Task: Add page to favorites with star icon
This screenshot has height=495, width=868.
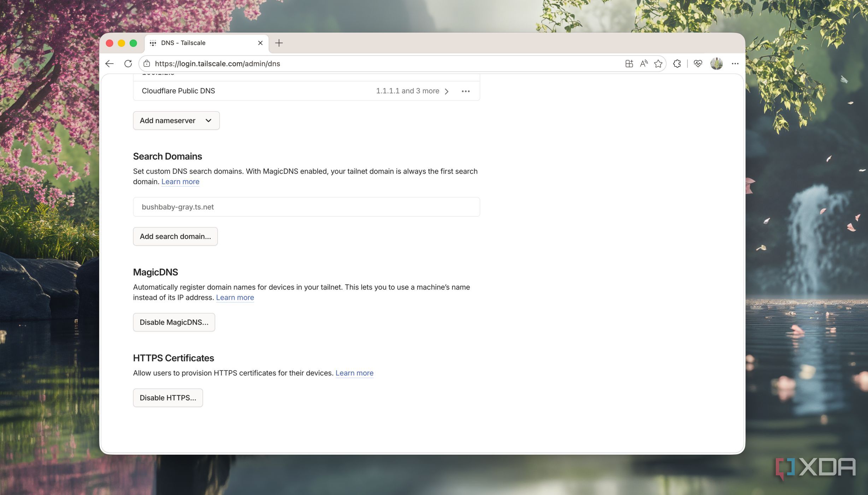Action: tap(658, 64)
